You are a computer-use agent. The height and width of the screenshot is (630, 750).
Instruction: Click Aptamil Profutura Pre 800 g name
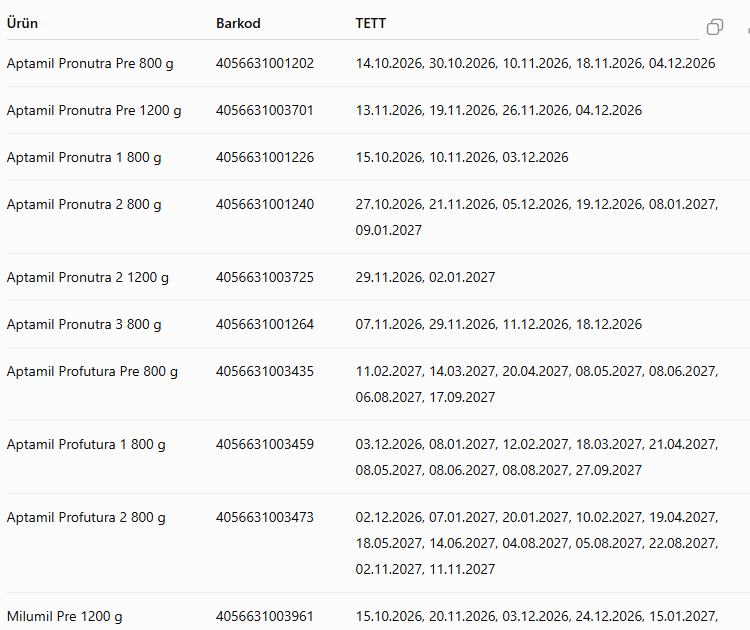[92, 372]
